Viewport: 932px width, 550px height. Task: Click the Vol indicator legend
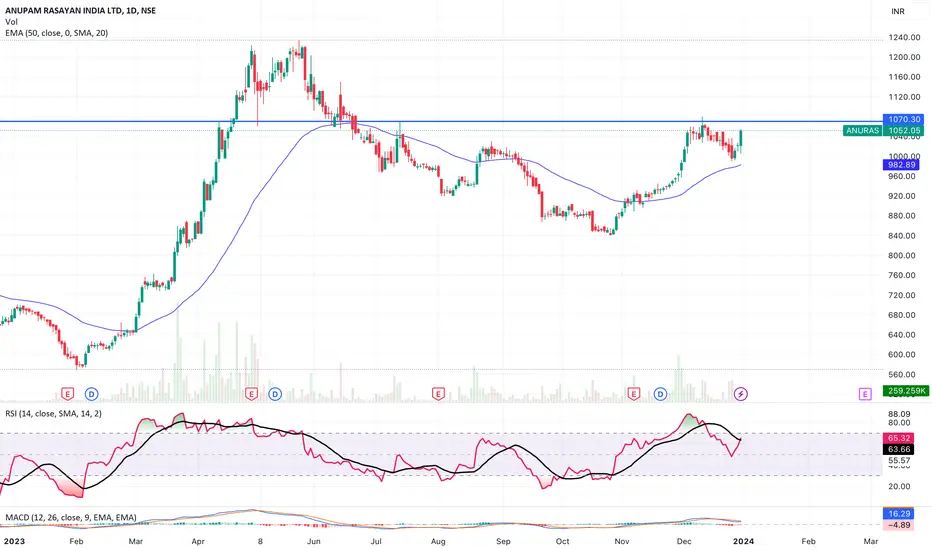(x=11, y=21)
